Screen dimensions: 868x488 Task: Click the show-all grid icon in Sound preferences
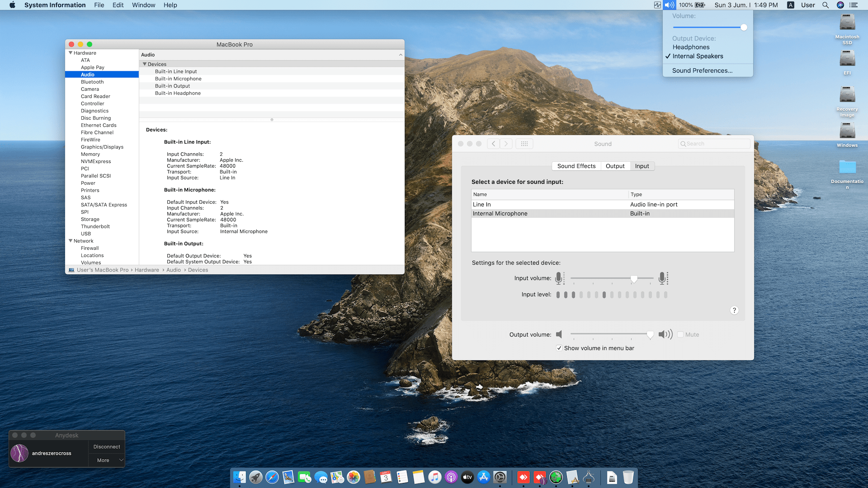click(x=524, y=144)
